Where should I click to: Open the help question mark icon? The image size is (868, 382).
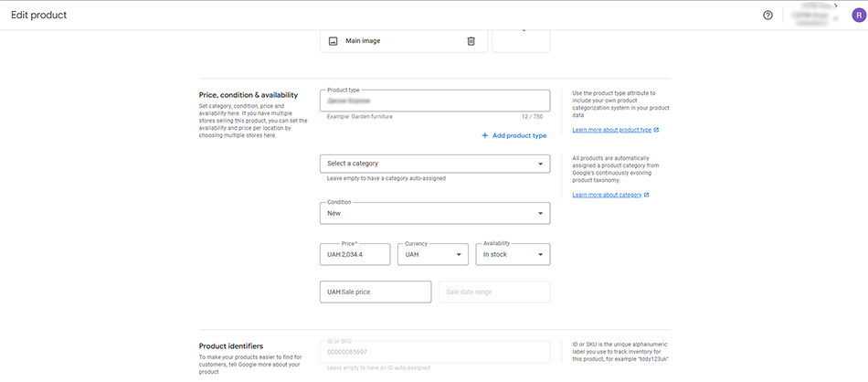click(x=767, y=15)
